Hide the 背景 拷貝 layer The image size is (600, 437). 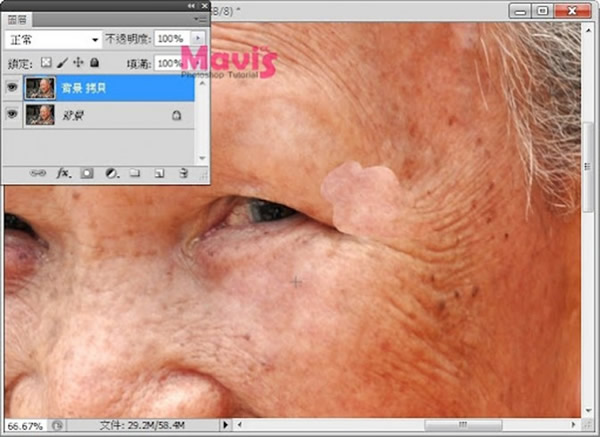13,88
